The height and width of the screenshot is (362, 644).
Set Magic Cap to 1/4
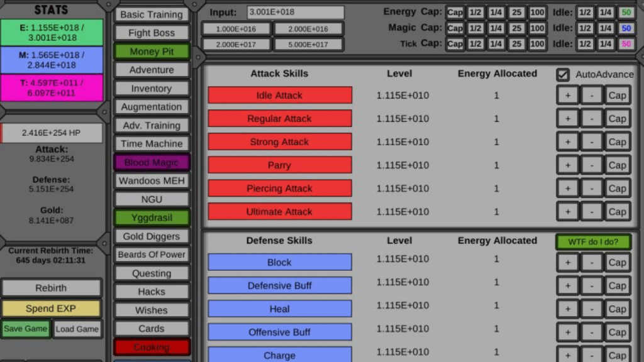pyautogui.click(x=496, y=28)
